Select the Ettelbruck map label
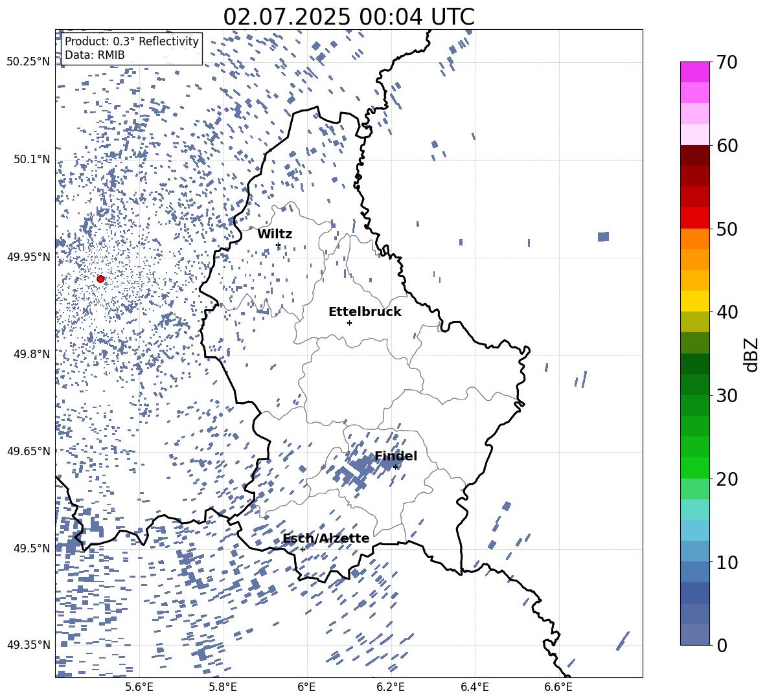The height and width of the screenshot is (700, 767). click(365, 312)
